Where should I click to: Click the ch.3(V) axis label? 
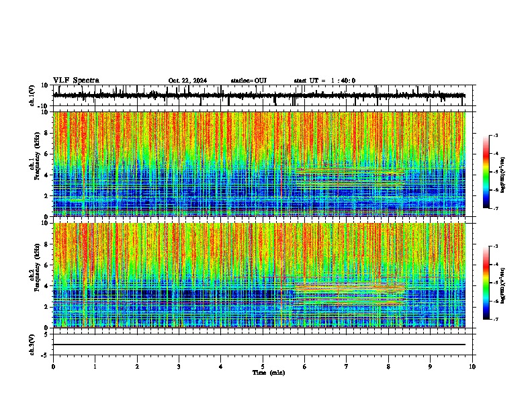point(32,345)
